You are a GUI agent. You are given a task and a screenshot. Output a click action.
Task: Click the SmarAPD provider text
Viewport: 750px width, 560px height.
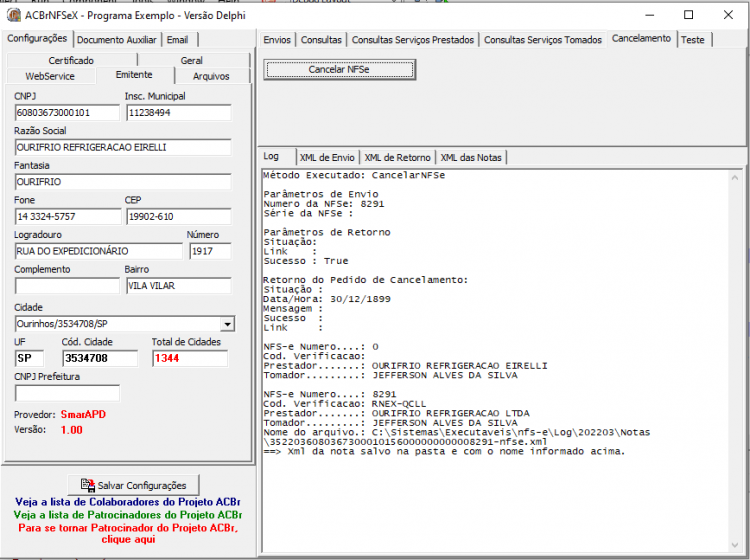pos(83,415)
